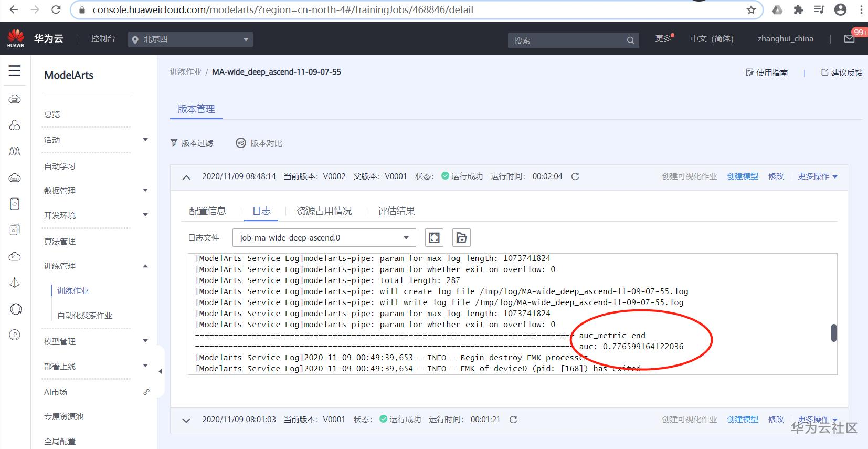Open the 控制台 console link

[103, 39]
